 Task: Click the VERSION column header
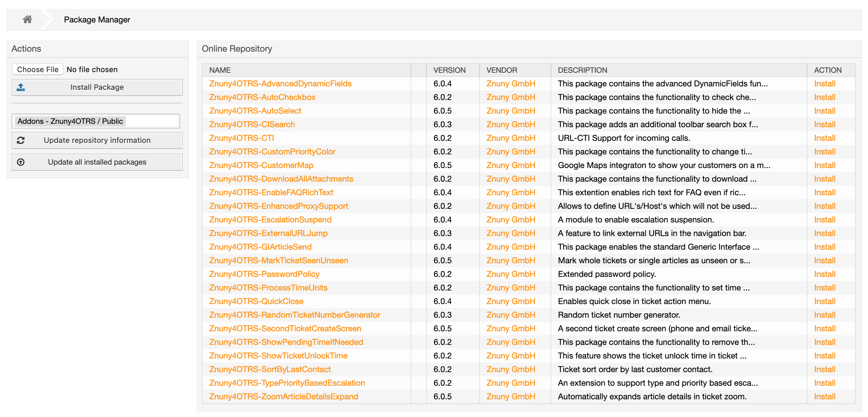pyautogui.click(x=449, y=70)
